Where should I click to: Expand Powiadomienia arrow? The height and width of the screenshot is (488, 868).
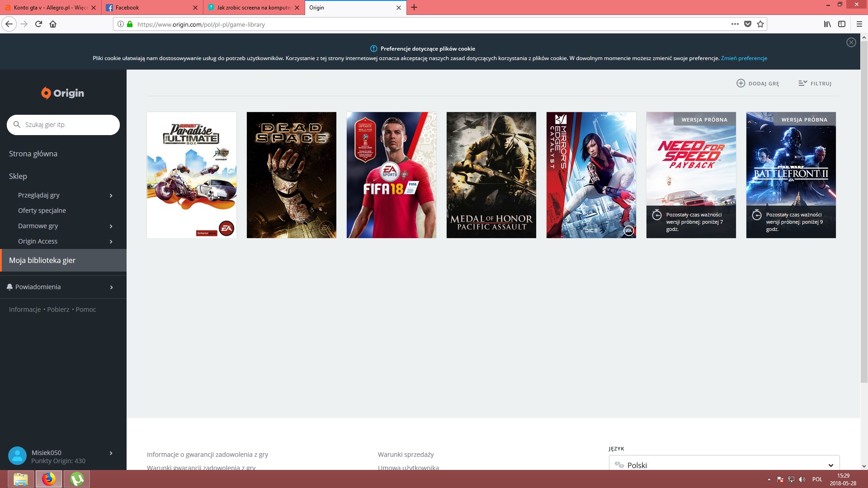(x=111, y=287)
